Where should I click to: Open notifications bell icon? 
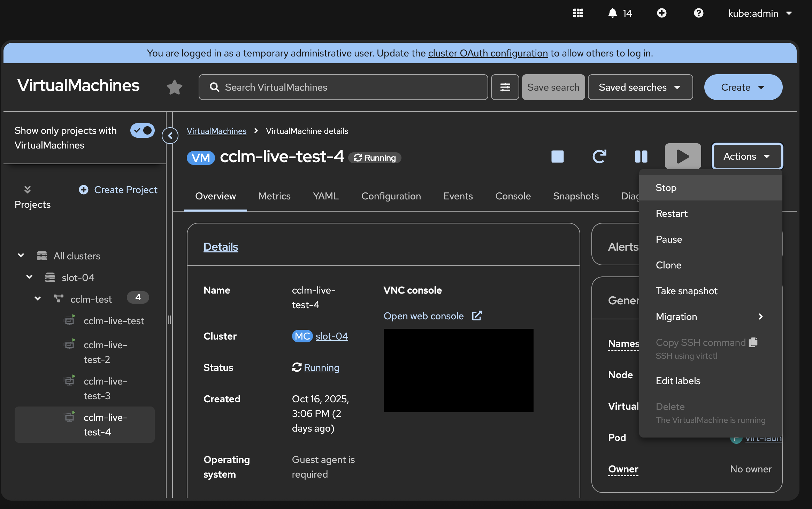612,13
